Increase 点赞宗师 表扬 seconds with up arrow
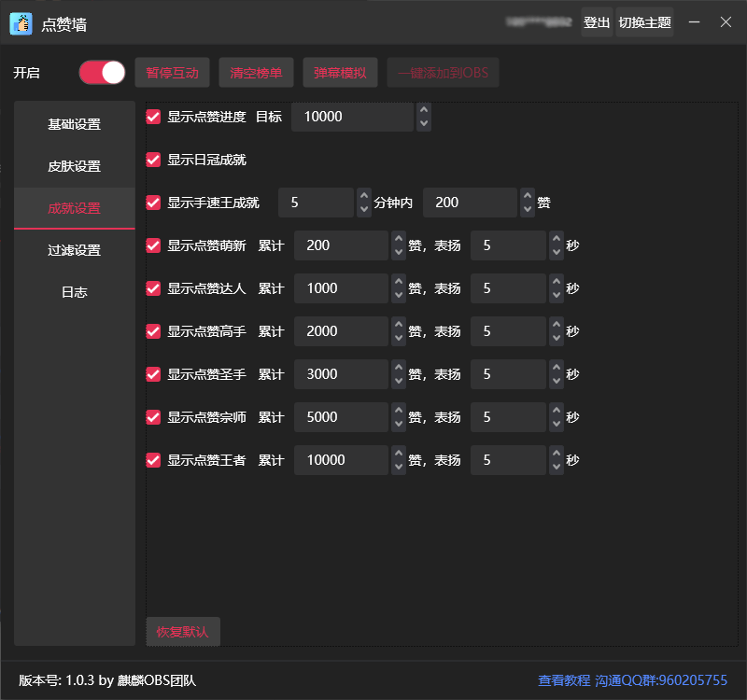The image size is (747, 700). point(557,412)
